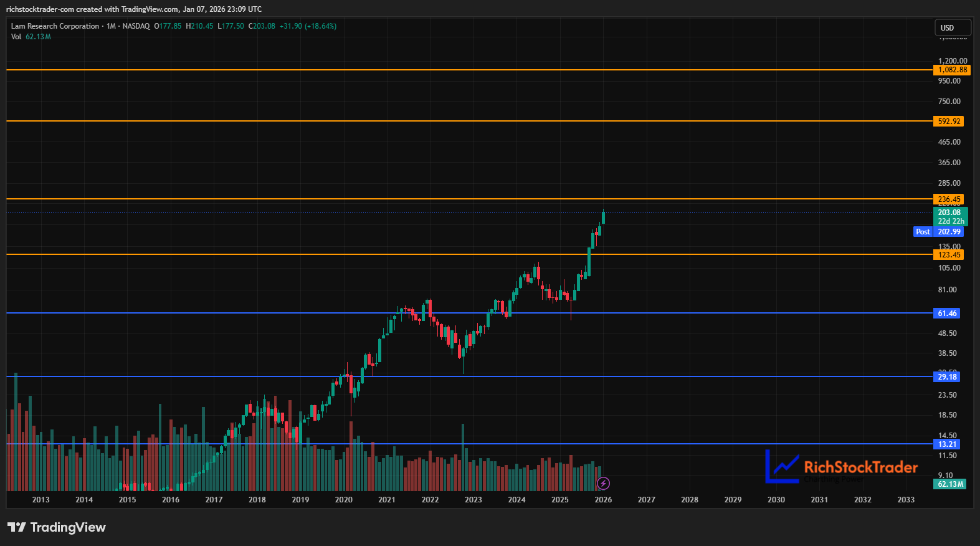Click the RichStockTrader watermark logo
This screenshot has width=980, height=546.
pos(841,467)
